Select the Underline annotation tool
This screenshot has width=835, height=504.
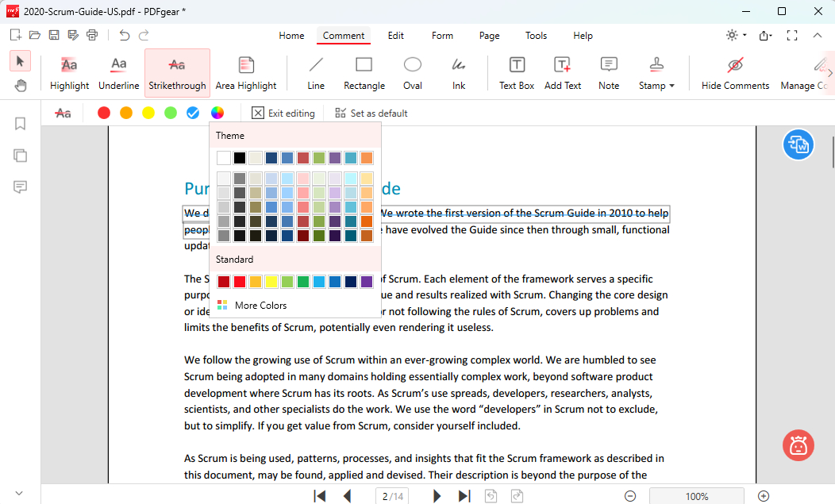118,73
